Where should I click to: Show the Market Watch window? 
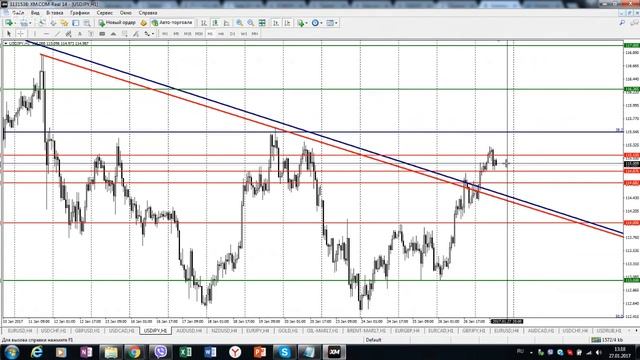(x=42, y=23)
